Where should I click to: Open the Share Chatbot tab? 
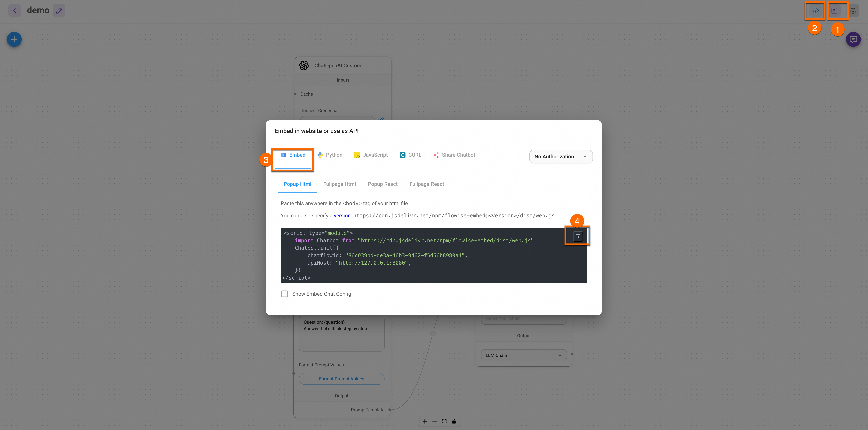coord(454,155)
